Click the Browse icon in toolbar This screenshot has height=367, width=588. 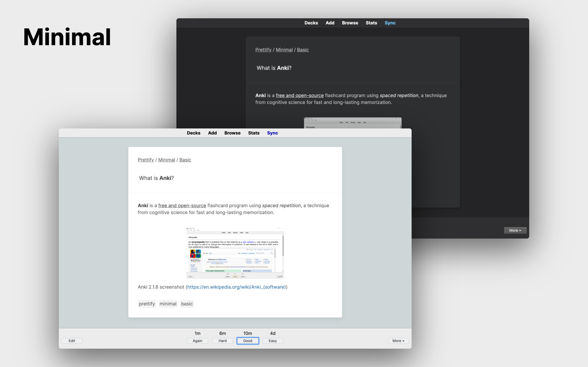(232, 133)
